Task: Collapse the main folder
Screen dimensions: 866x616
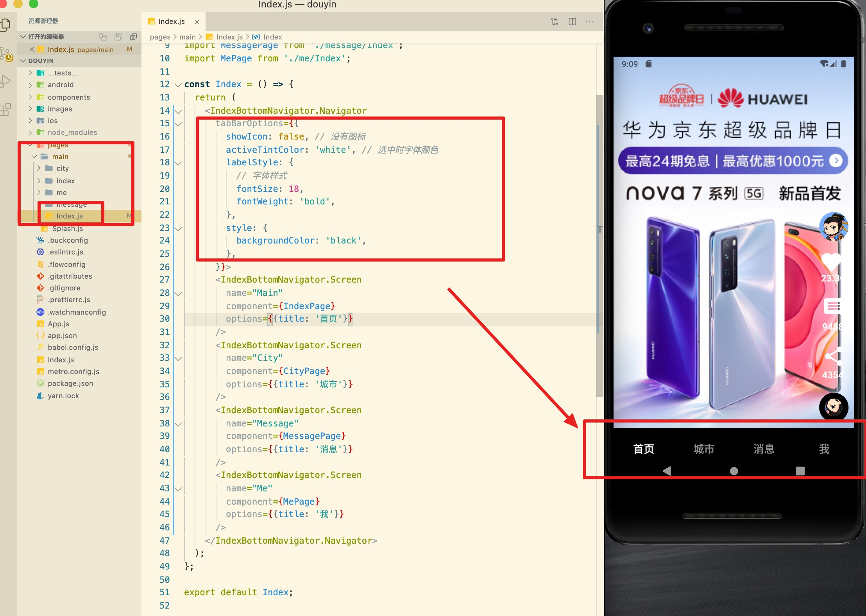Action: [x=34, y=156]
